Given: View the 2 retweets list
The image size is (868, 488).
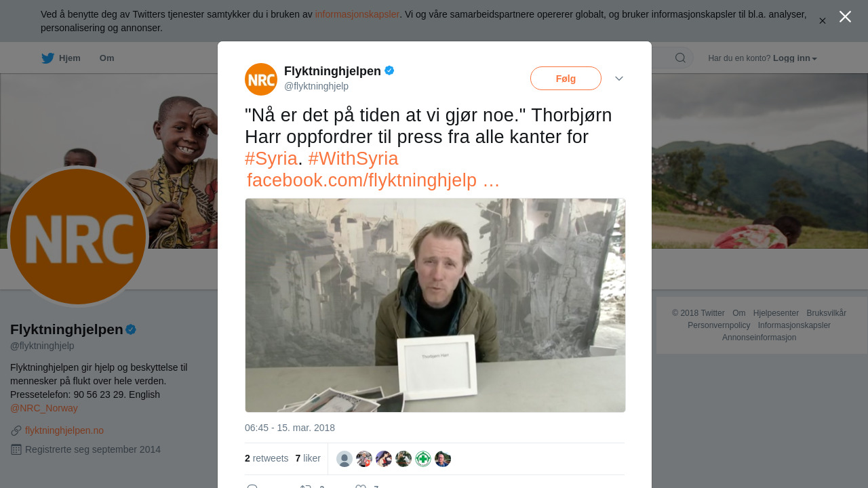Looking at the screenshot, I should 267,459.
